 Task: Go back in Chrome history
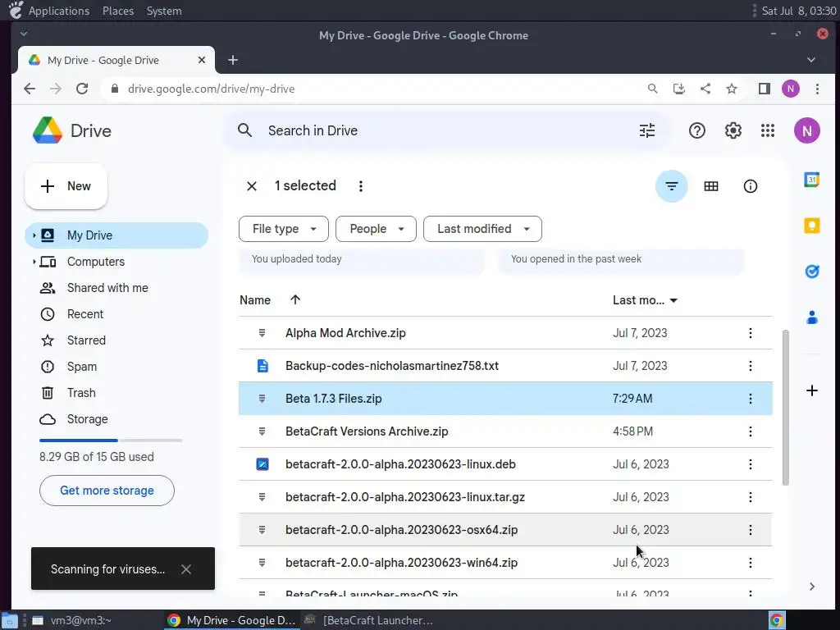click(30, 89)
